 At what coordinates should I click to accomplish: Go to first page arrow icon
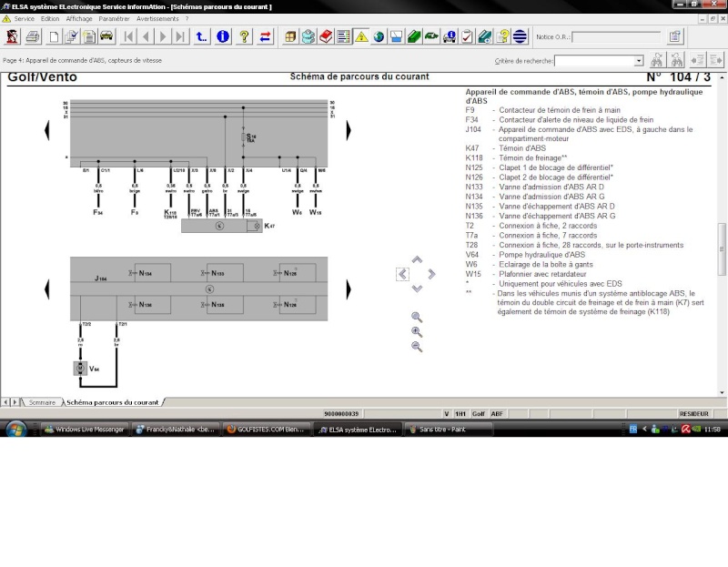(128, 36)
